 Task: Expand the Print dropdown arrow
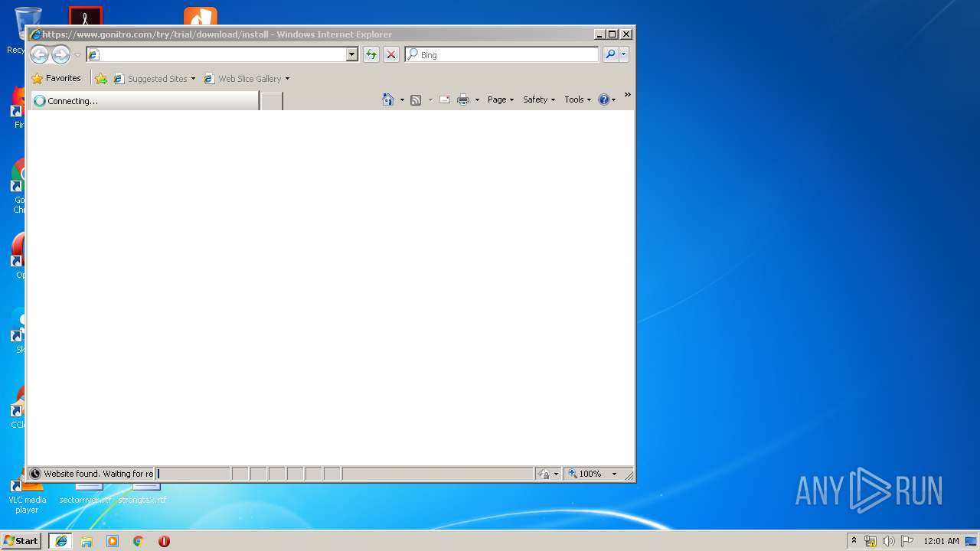[x=477, y=99]
